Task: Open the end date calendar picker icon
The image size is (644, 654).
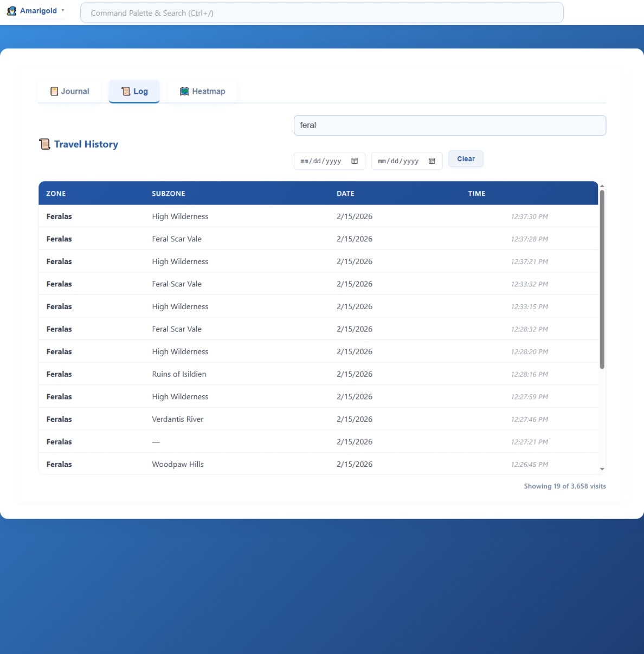Action: coord(432,161)
